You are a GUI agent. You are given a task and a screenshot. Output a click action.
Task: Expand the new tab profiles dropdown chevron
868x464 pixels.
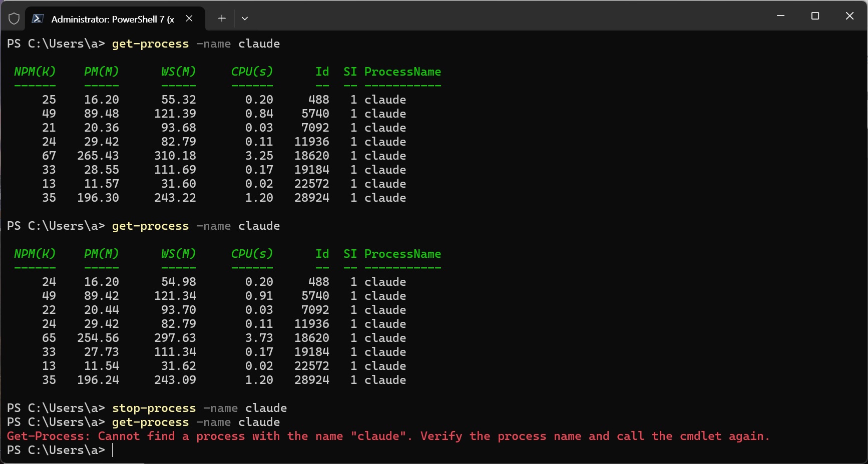click(245, 19)
